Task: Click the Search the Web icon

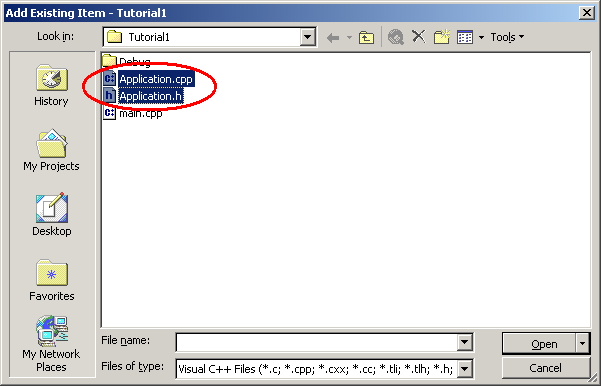Action: (x=396, y=37)
